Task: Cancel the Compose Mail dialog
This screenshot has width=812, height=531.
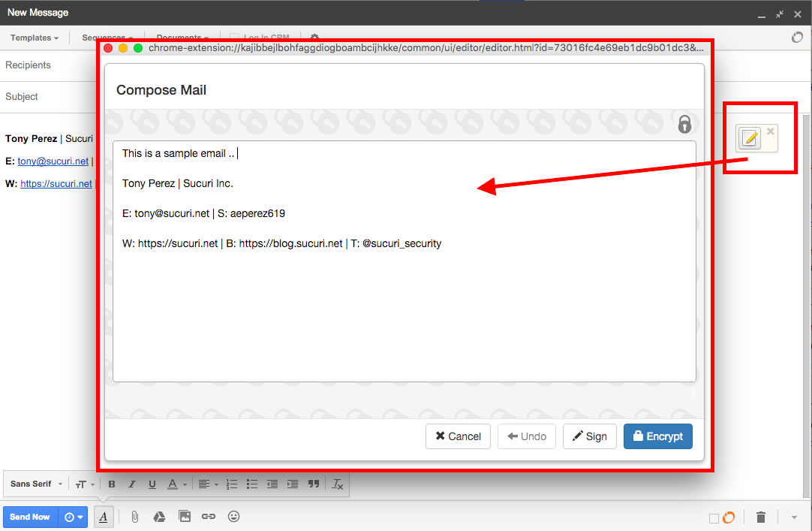Action: pos(458,436)
